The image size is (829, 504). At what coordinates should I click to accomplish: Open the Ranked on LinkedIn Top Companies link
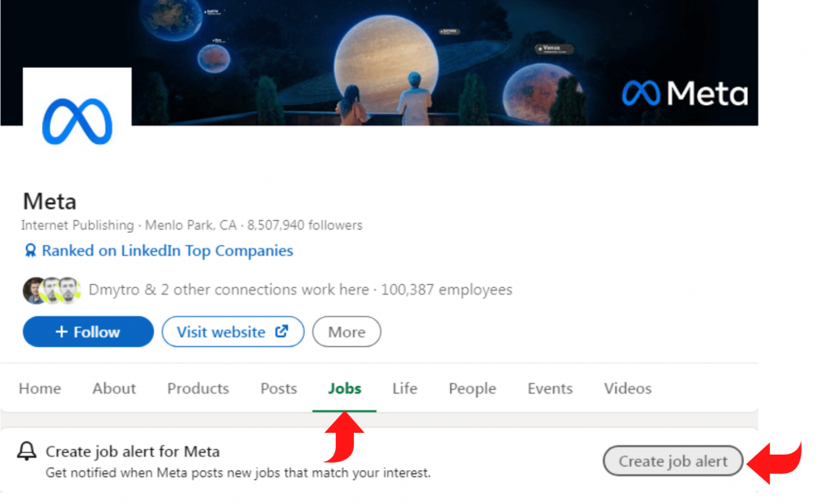coord(167,251)
